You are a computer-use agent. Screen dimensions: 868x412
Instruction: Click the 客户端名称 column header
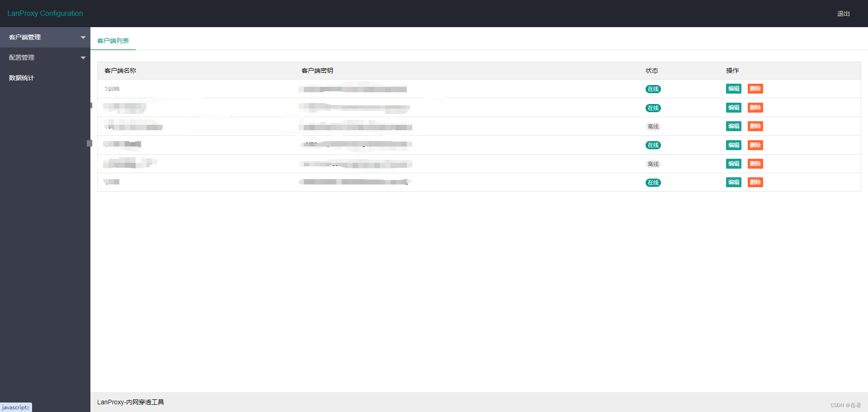[x=119, y=71]
